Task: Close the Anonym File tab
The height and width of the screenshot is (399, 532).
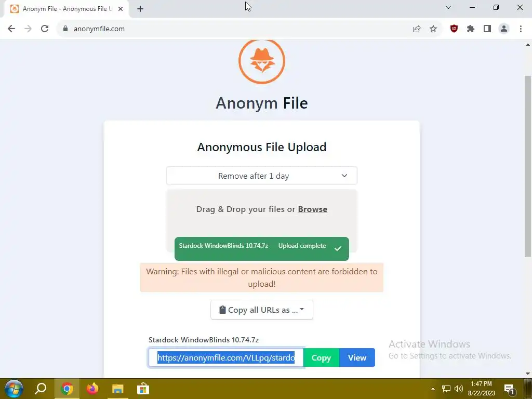Action: (121, 9)
